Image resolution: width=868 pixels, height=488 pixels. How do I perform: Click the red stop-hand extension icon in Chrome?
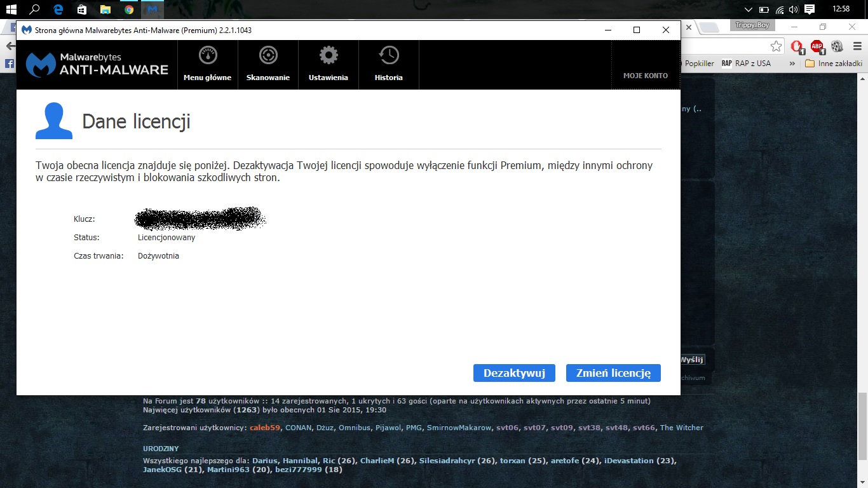(x=797, y=46)
